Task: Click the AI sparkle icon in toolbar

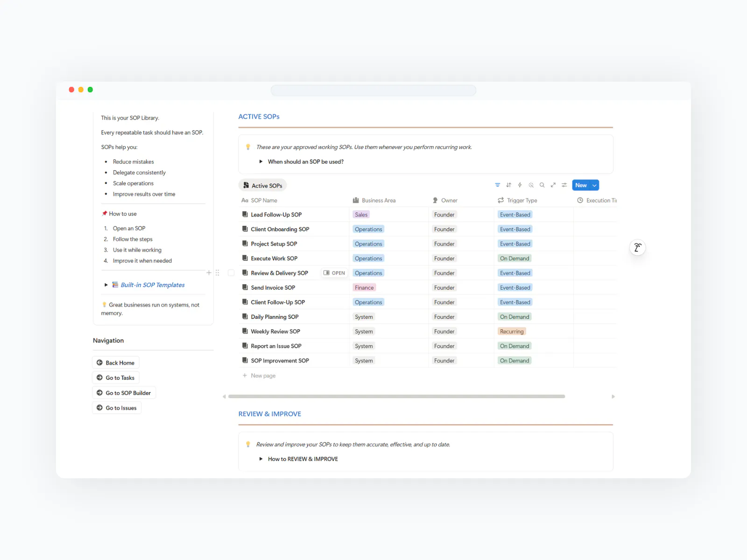Action: click(x=531, y=185)
